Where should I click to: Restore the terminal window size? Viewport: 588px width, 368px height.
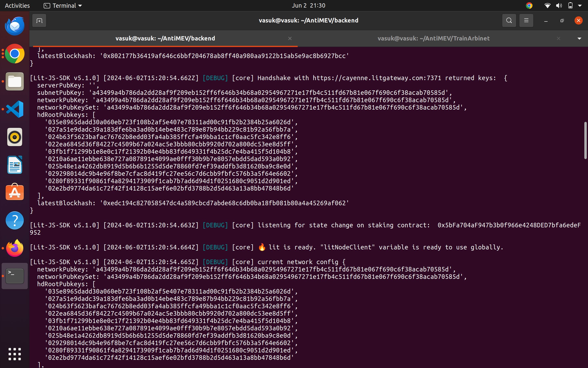pyautogui.click(x=562, y=20)
